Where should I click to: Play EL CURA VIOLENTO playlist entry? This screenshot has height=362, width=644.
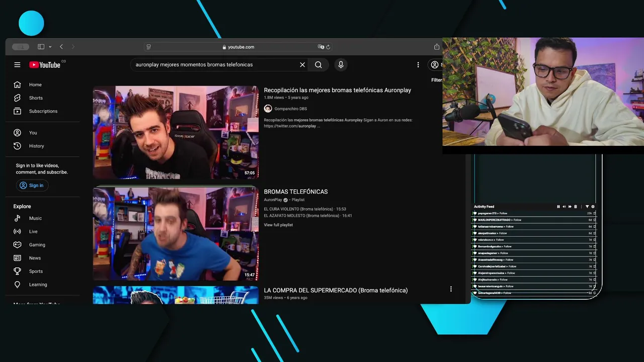click(305, 209)
